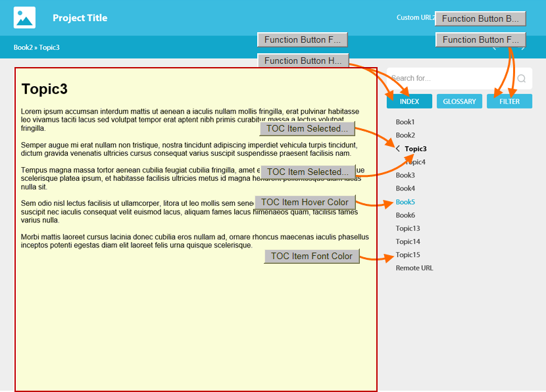
Task: Open Book1 in the table of contents
Action: (405, 122)
